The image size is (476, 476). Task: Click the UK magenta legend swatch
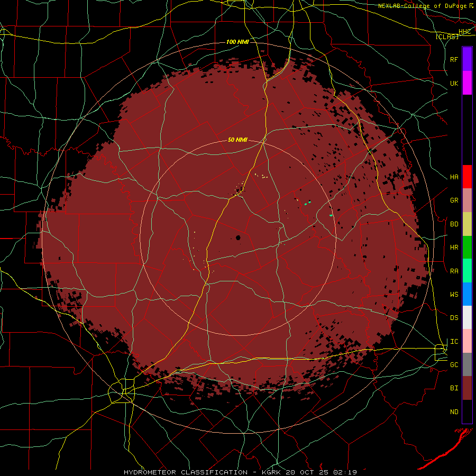coord(467,83)
